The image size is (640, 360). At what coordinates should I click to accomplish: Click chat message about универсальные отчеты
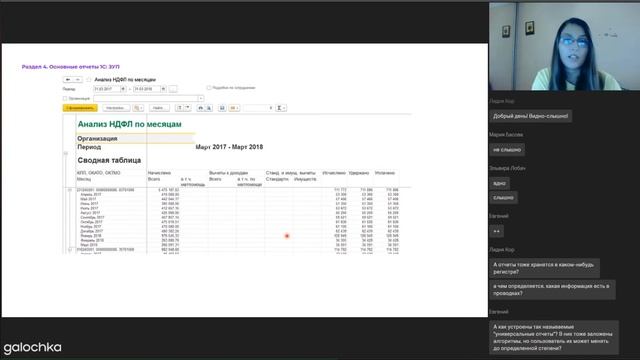coord(554,338)
